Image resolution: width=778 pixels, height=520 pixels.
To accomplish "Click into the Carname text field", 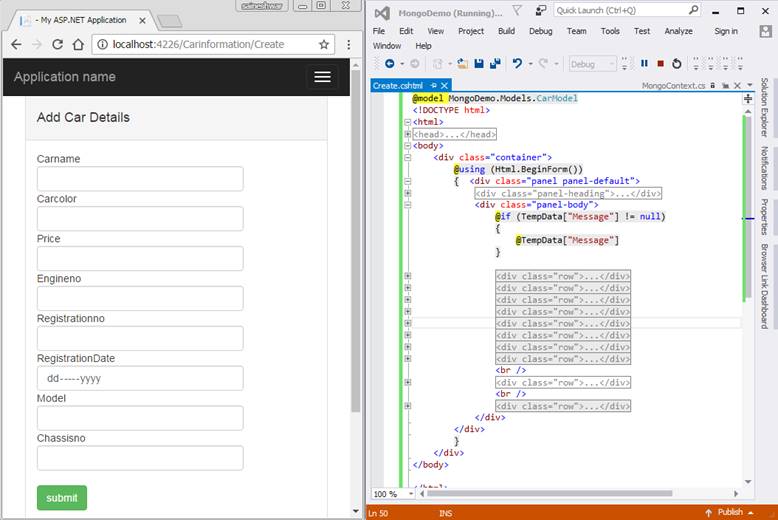I will pos(140,179).
